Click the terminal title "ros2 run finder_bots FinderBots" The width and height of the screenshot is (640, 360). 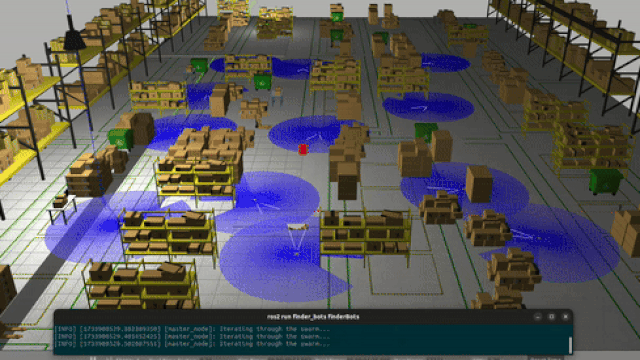point(313,317)
